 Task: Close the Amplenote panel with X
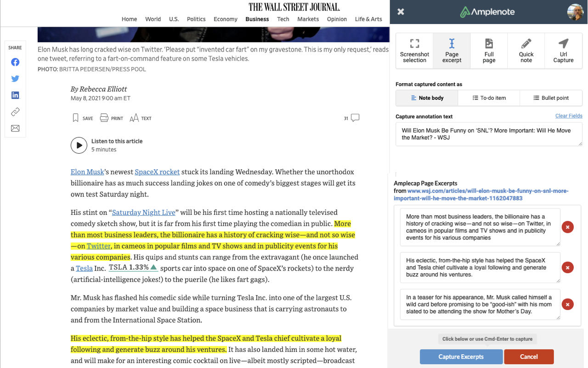pyautogui.click(x=401, y=12)
